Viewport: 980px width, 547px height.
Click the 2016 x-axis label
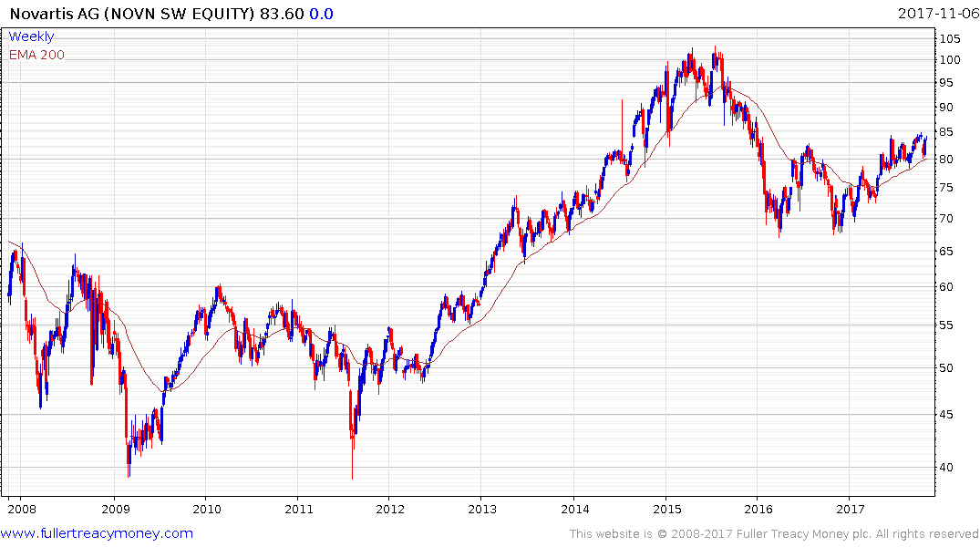pyautogui.click(x=758, y=509)
